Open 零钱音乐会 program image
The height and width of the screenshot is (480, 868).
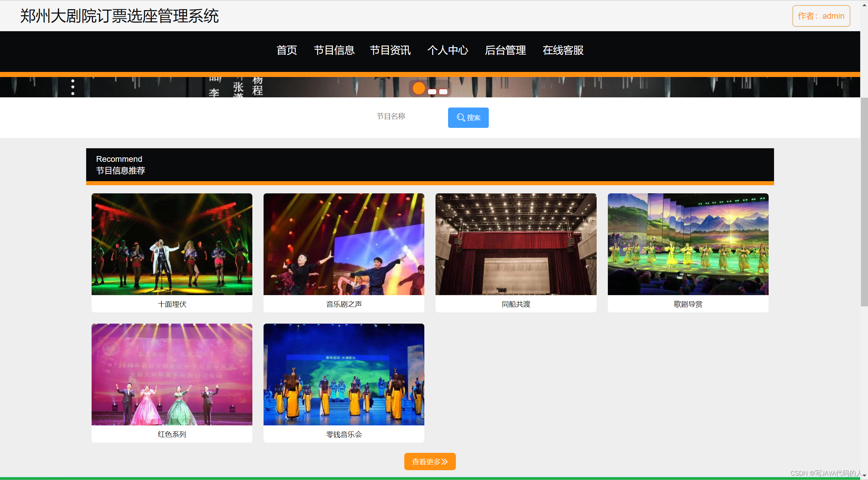pos(344,374)
